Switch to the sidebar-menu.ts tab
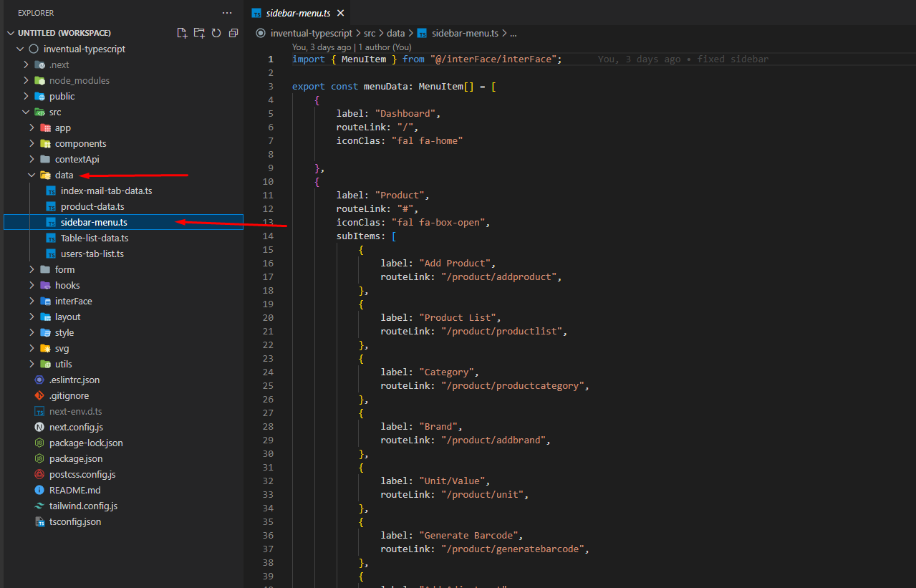 (x=297, y=13)
